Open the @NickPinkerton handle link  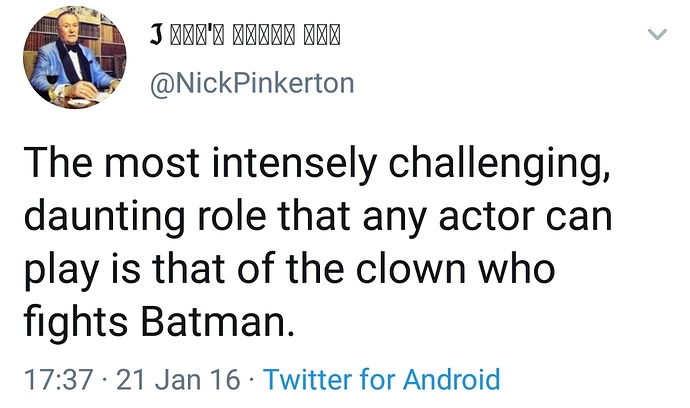click(x=251, y=84)
